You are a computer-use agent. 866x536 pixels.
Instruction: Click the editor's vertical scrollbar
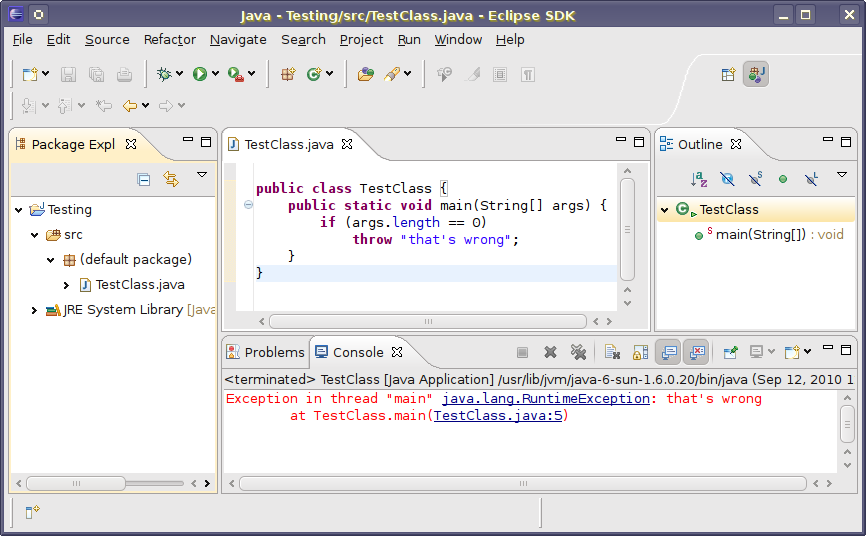click(627, 228)
